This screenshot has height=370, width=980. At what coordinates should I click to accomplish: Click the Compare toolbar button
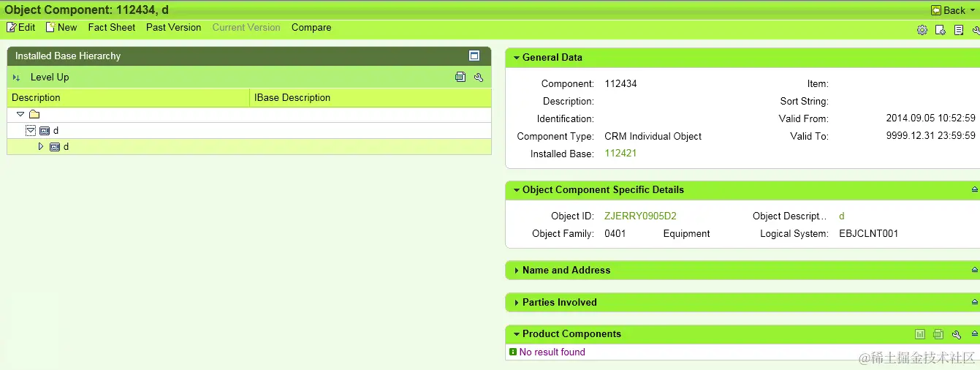(x=311, y=27)
